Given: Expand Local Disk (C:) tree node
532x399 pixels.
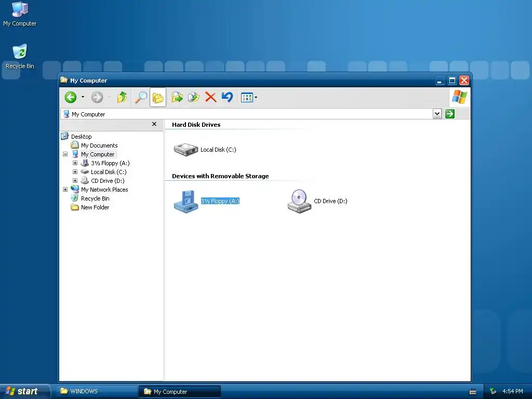Looking at the screenshot, I should point(75,171).
